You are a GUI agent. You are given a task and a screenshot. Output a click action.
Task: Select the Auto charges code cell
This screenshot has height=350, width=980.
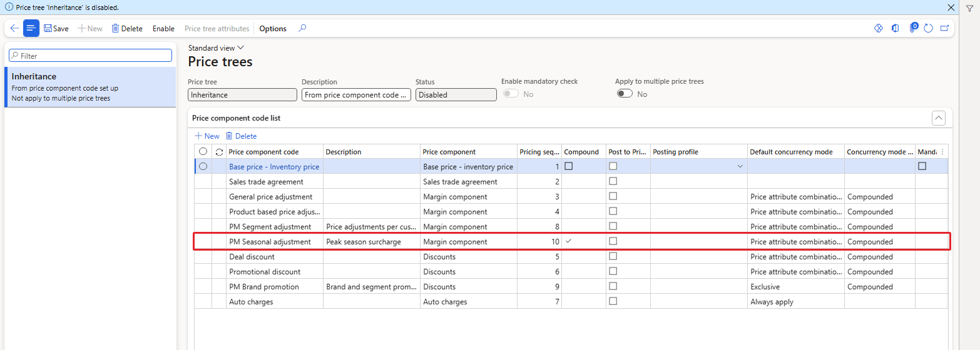point(275,302)
